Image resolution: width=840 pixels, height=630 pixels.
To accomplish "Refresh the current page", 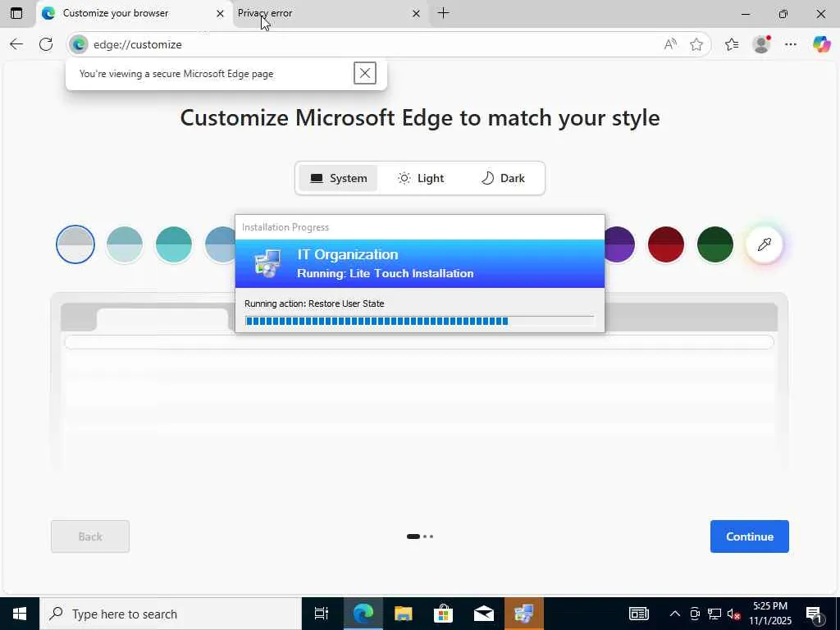I will pyautogui.click(x=46, y=44).
